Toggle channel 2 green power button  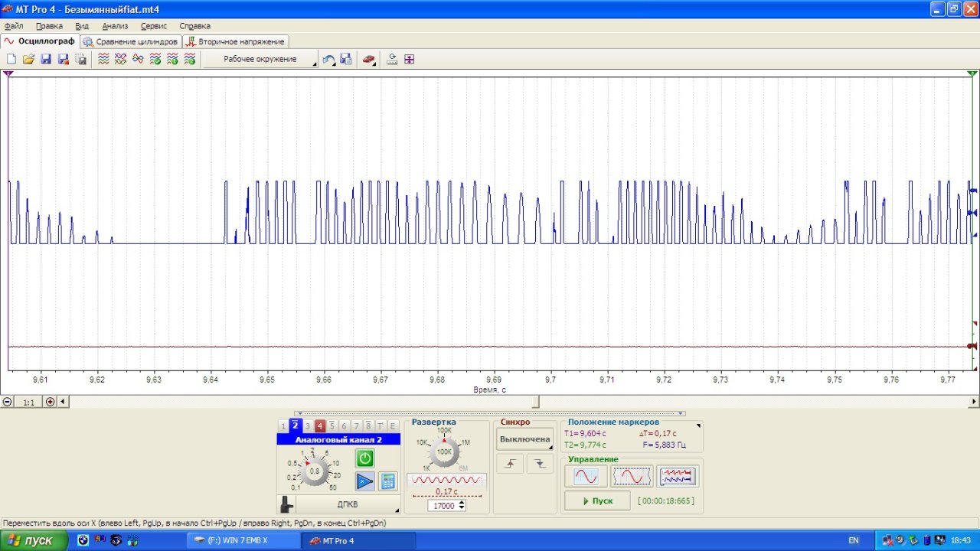click(364, 458)
